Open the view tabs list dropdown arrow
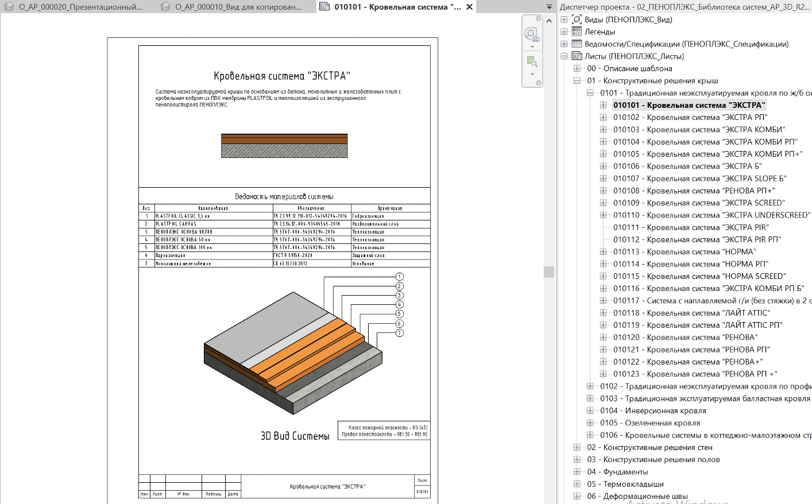Viewport: 812px width, 504px height. [x=549, y=7]
